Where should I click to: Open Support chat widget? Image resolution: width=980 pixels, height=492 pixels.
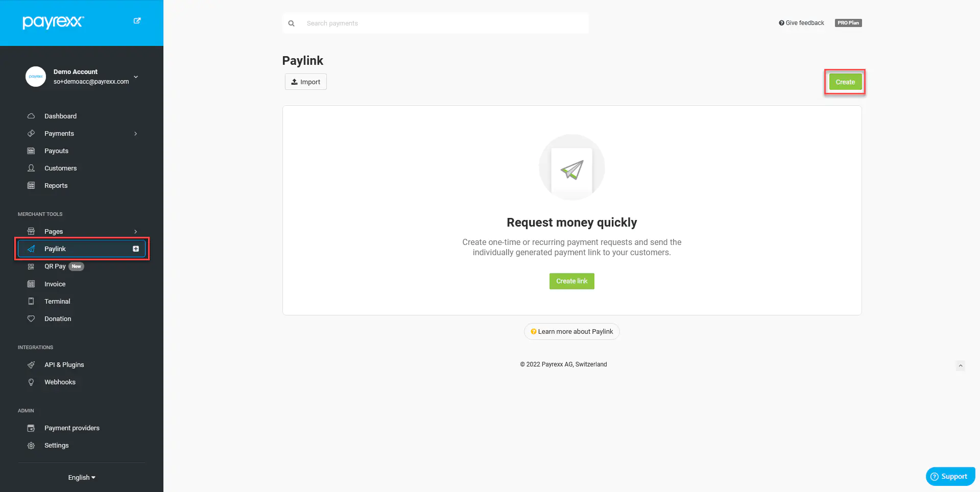[950, 476]
